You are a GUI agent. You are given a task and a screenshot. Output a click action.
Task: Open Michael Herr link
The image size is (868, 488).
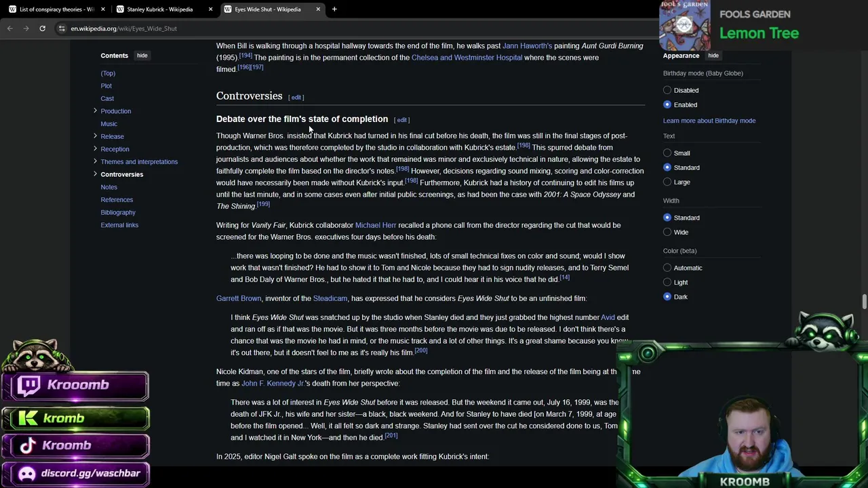tap(376, 225)
